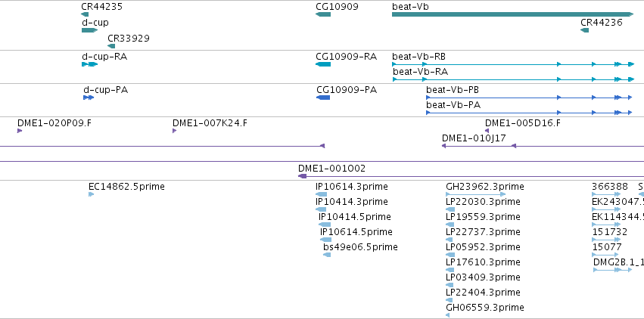The height and width of the screenshot is (319, 644).
Task: Select the DME1-010J17 BAC end label
Action: click(x=474, y=138)
